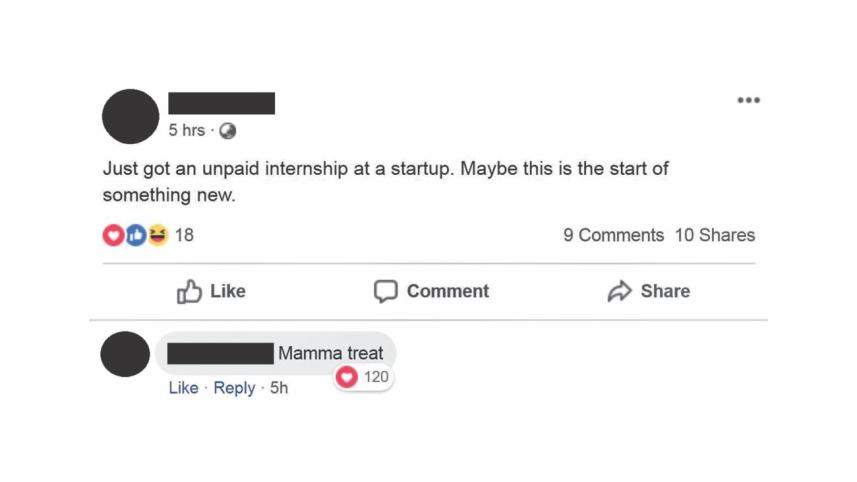Image resolution: width=857 pixels, height=482 pixels.
Task: Open the reactions list showing 18
Action: pyautogui.click(x=185, y=235)
